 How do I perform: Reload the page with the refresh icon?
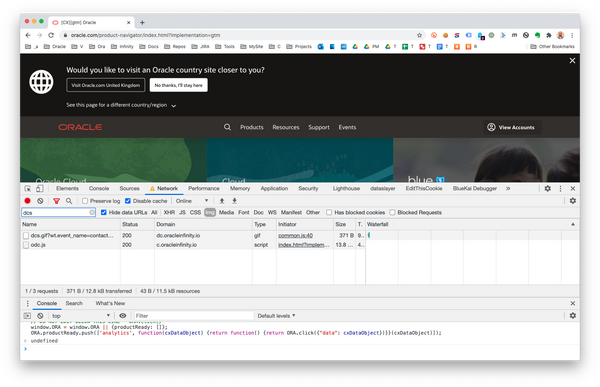click(51, 35)
